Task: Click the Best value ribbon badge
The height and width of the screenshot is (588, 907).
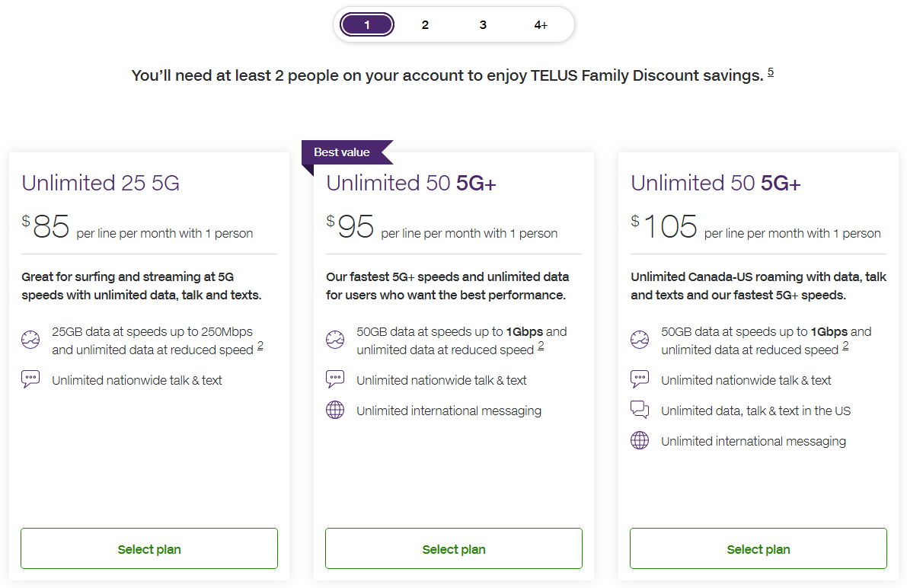Action: point(343,152)
